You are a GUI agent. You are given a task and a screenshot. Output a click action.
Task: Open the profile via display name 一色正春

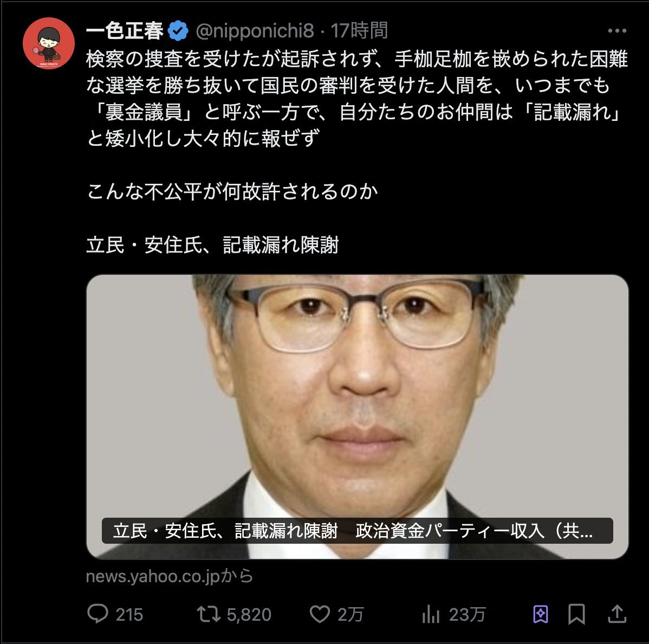pos(125,31)
